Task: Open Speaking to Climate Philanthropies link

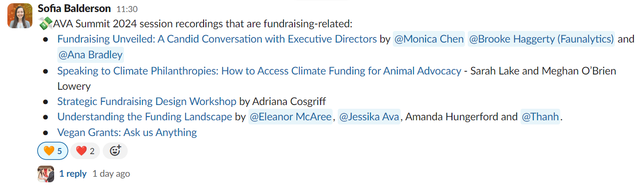Action: [x=259, y=71]
